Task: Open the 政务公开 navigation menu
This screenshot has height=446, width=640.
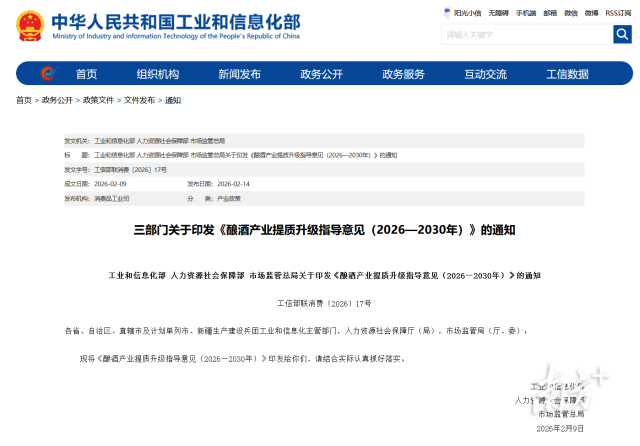Action: click(x=321, y=74)
